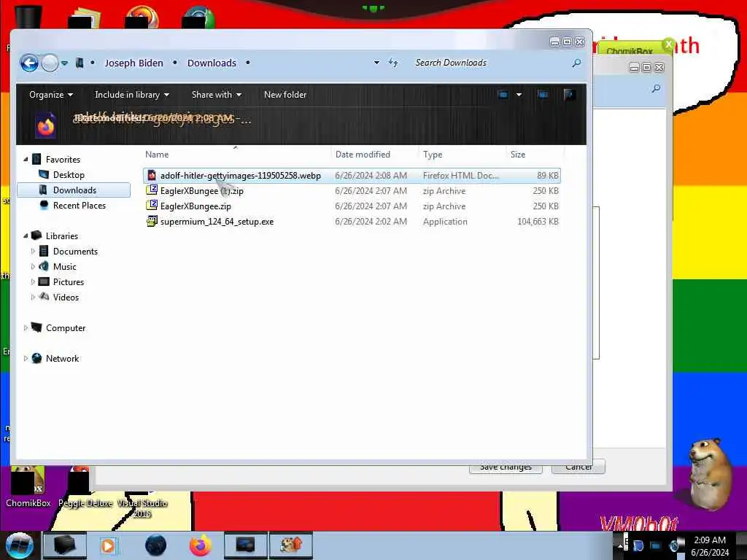
Task: Click the webp file's Firefox document icon
Action: (x=152, y=175)
